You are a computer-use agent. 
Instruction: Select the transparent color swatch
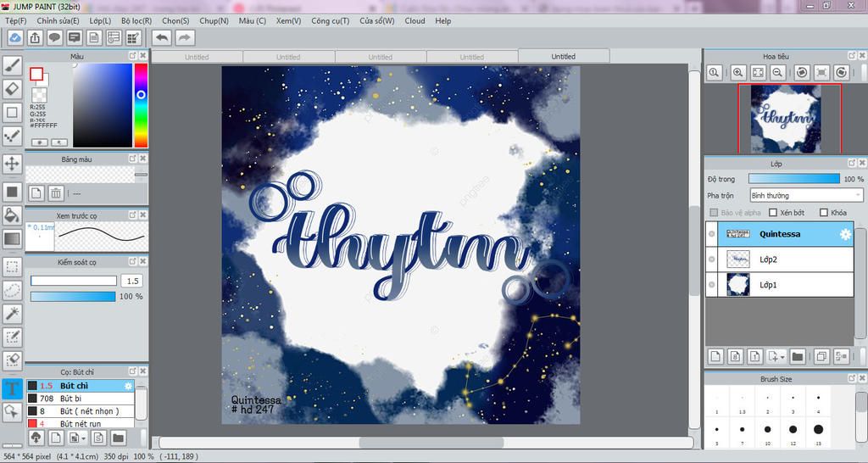(39, 94)
